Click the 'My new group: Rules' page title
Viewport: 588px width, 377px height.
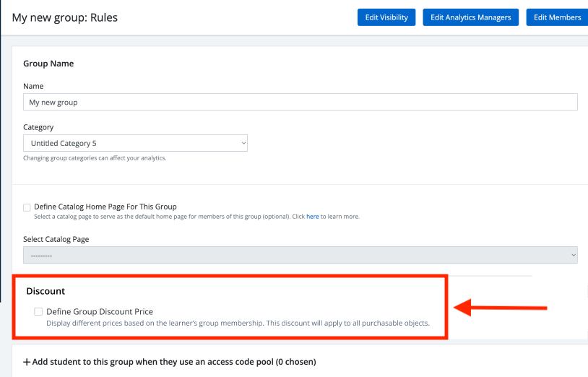tap(64, 17)
